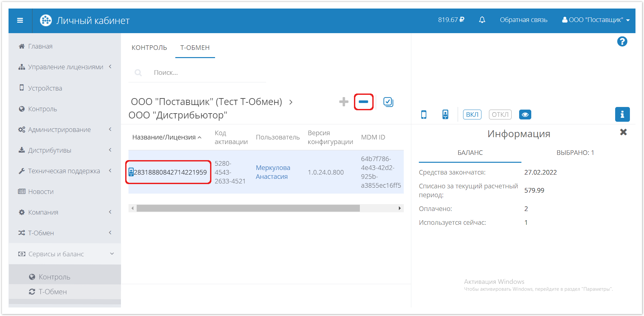This screenshot has height=316, width=644.
Task: Open Меркулова Анастасия user link
Action: [x=273, y=172]
